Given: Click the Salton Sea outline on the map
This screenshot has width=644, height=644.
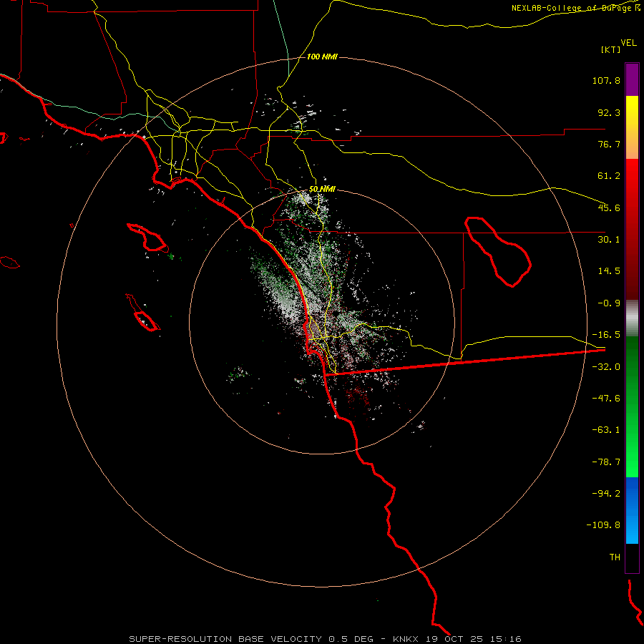Looking at the screenshot, I should tap(498, 251).
